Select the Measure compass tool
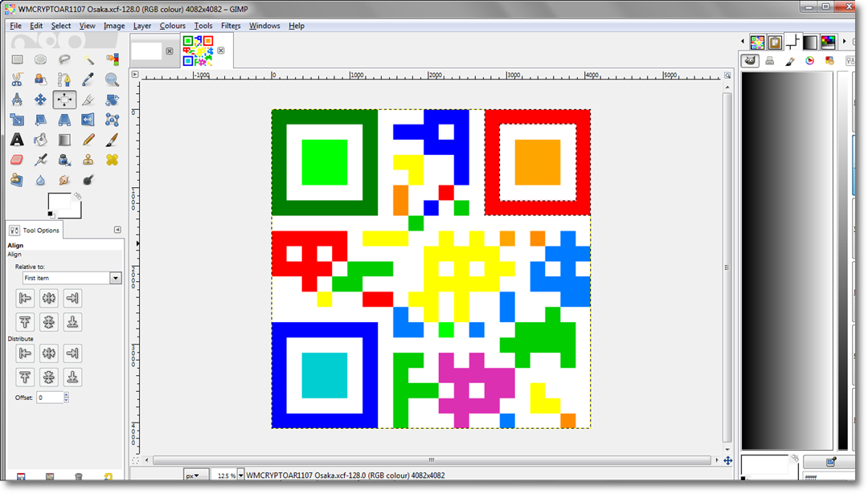This screenshot has height=494, width=868. (17, 100)
